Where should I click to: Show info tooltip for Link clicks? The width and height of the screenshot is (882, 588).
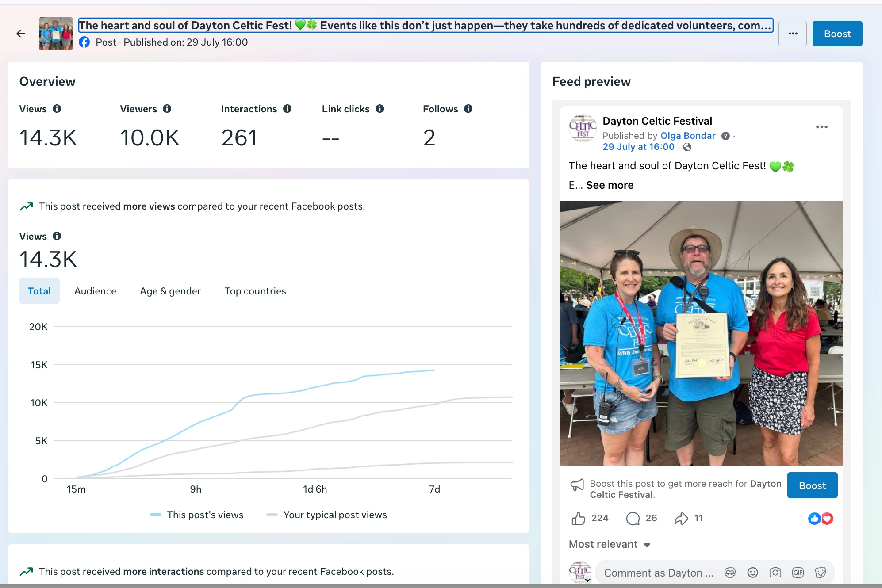coord(380,109)
